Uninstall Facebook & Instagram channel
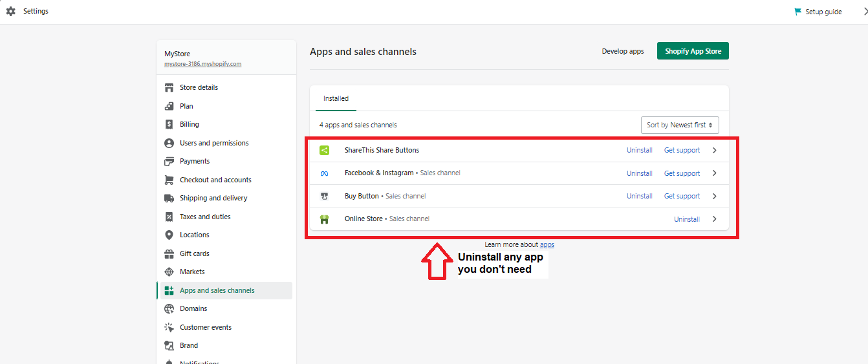 tap(639, 173)
